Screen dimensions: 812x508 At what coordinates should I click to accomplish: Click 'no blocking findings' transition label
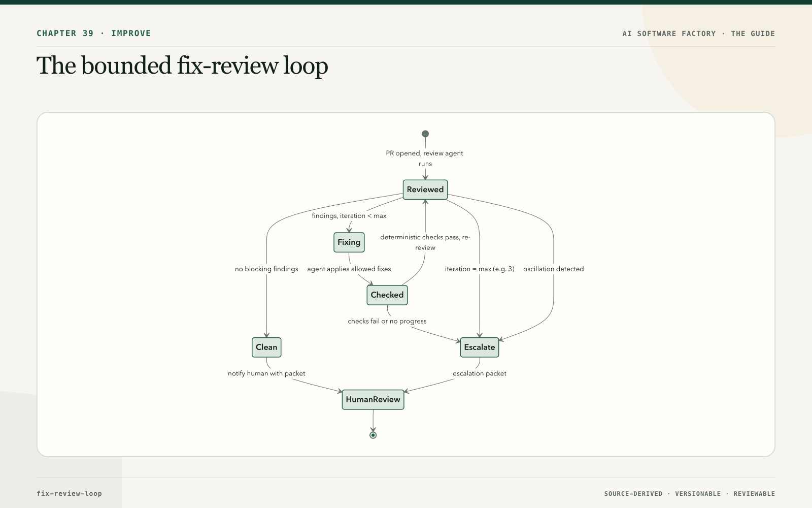pyautogui.click(x=266, y=269)
